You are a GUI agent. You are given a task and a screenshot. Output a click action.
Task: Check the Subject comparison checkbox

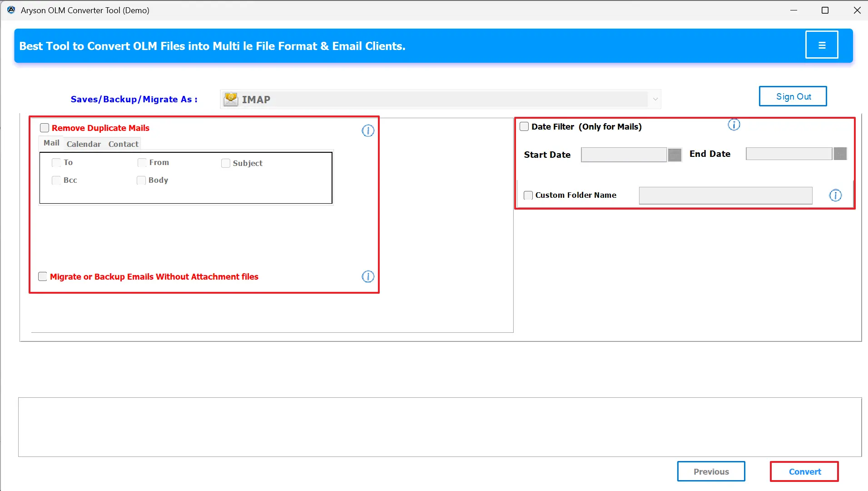[x=226, y=163]
